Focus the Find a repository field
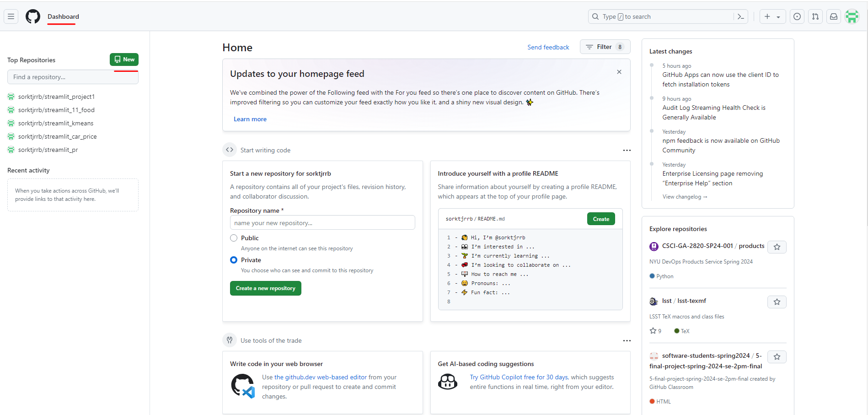The height and width of the screenshot is (415, 868). tap(73, 77)
